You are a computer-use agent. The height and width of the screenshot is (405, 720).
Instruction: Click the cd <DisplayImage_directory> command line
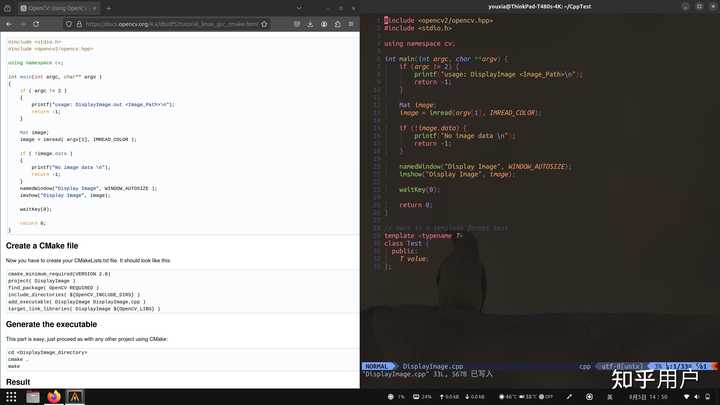(x=47, y=352)
